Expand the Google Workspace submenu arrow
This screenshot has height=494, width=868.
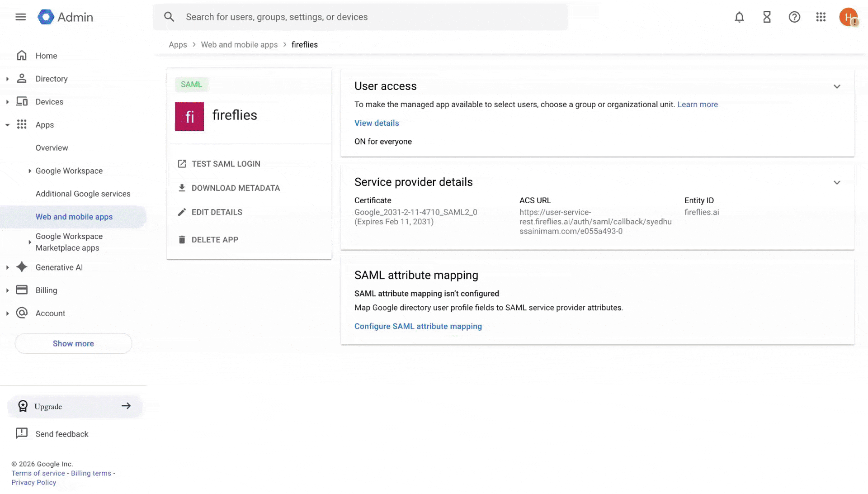(x=30, y=171)
